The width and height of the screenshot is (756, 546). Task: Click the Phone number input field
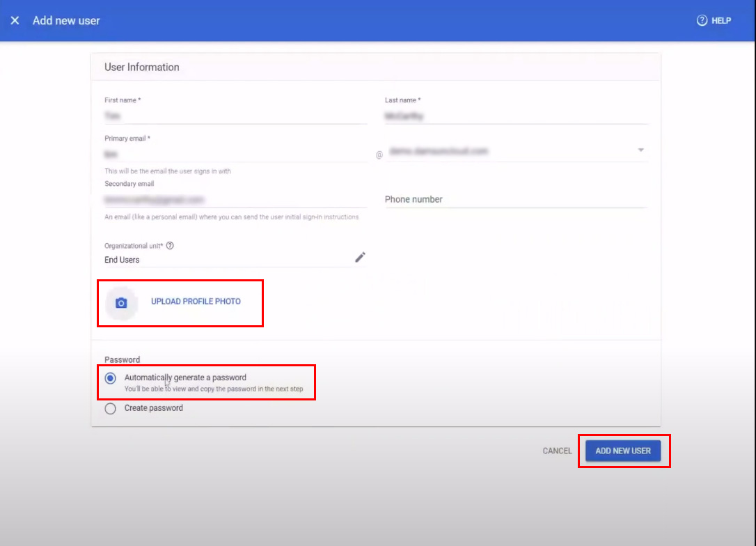click(516, 199)
